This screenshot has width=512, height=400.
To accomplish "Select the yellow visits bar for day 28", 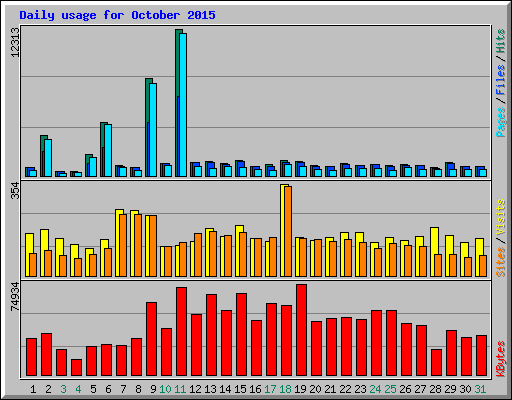I will click(x=433, y=252).
